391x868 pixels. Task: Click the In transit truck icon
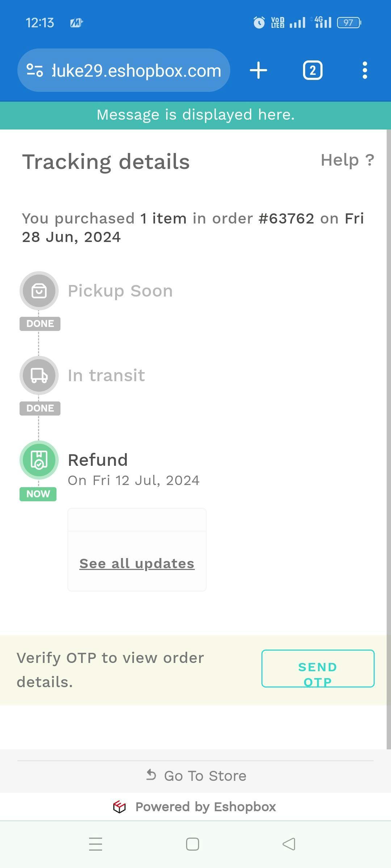click(x=39, y=375)
